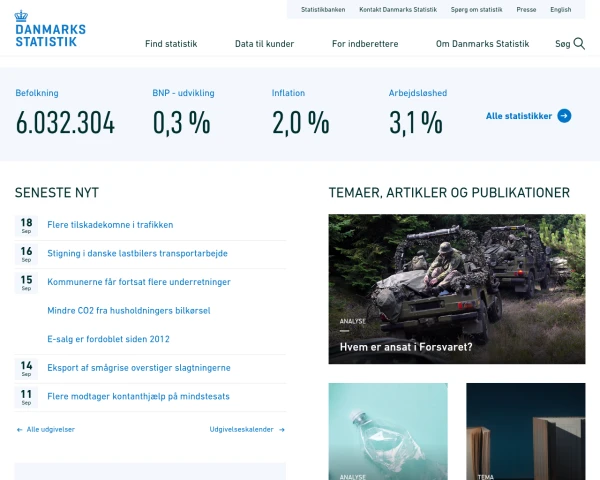This screenshot has height=480, width=600.
Task: Open Alle statistikker link
Action: [519, 116]
